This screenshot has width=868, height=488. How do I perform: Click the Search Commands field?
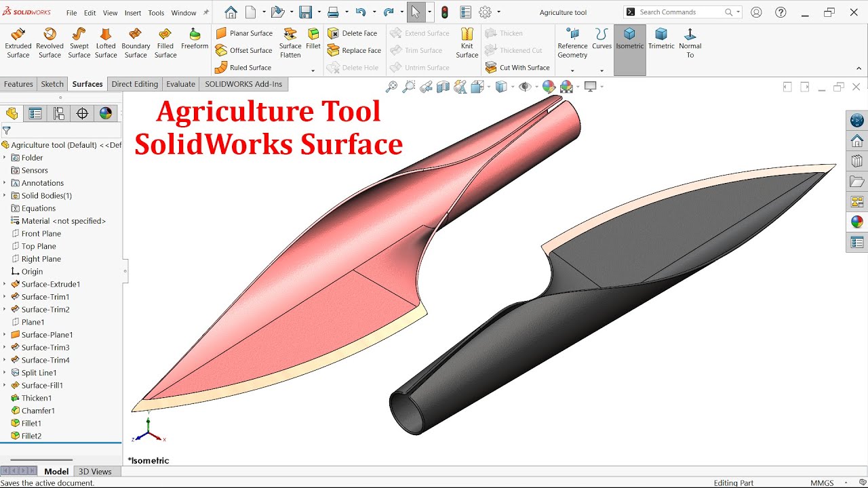pyautogui.click(x=682, y=12)
